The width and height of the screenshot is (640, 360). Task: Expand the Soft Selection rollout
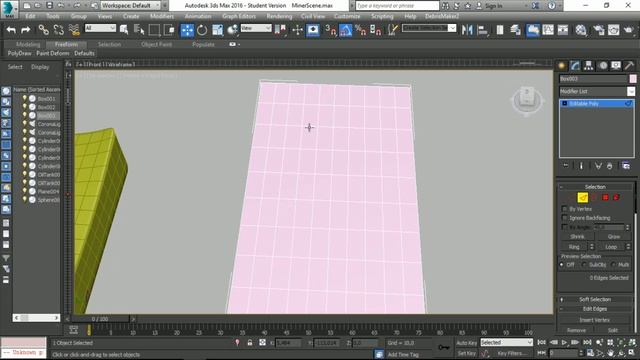tap(595, 299)
